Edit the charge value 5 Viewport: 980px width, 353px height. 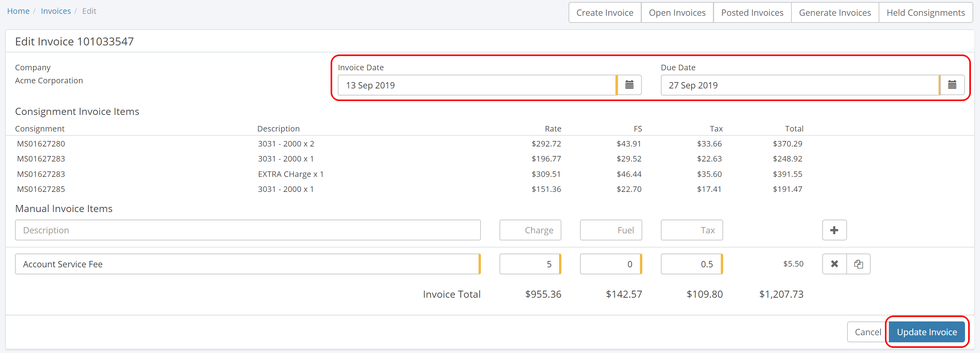click(x=530, y=264)
